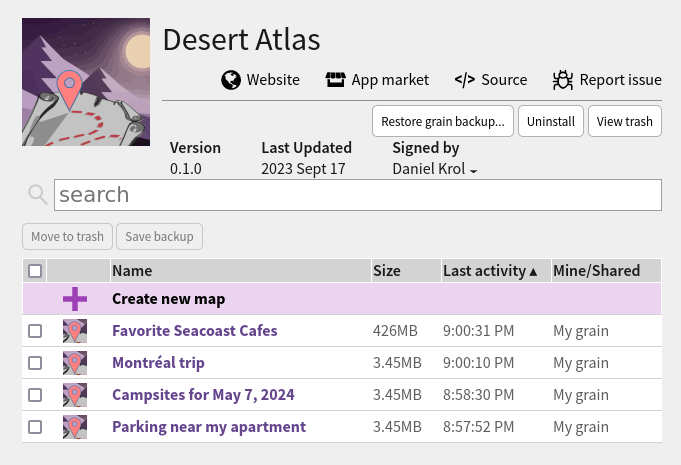
Task: Click the 2023 Sept 17 date text
Action: point(303,169)
